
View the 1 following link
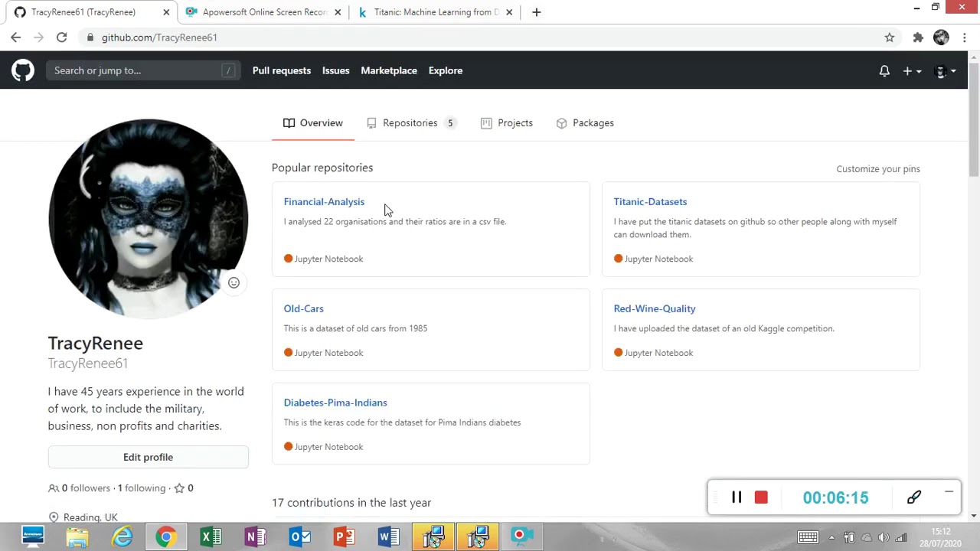[x=142, y=488]
